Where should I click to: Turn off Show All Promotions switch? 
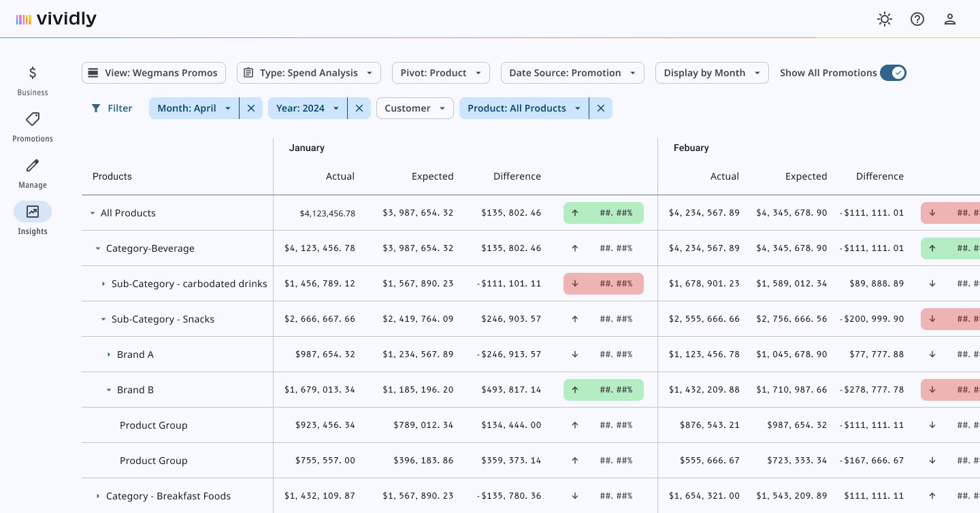pyautogui.click(x=893, y=73)
